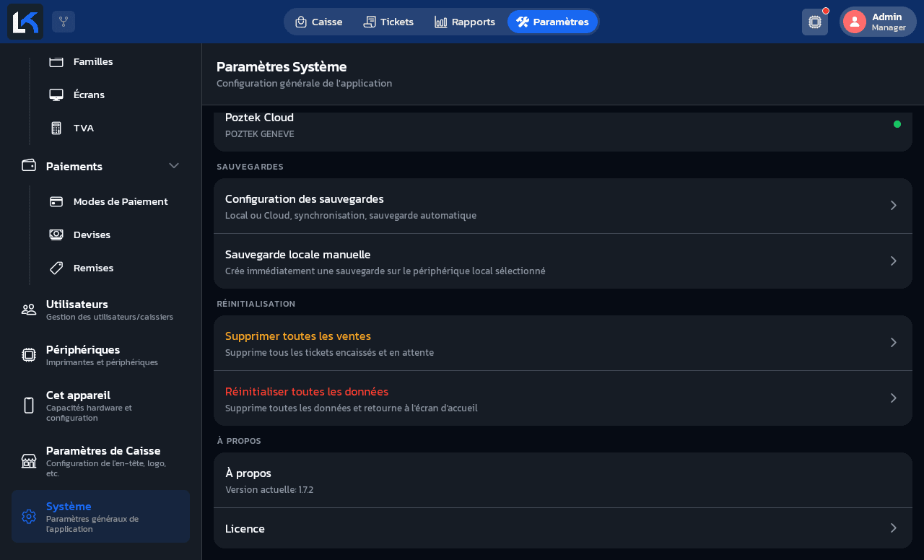Open the Licence row chevron
Image resolution: width=924 pixels, height=560 pixels.
pos(894,528)
